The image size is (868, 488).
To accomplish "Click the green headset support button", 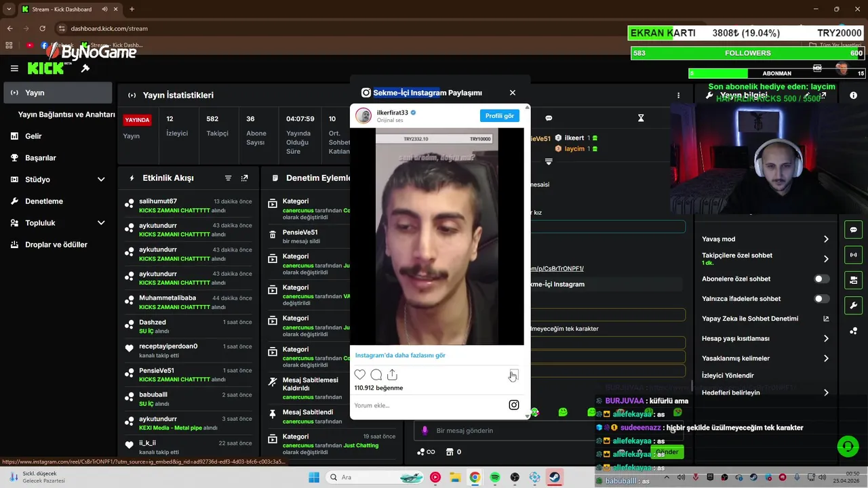I will coord(848,447).
